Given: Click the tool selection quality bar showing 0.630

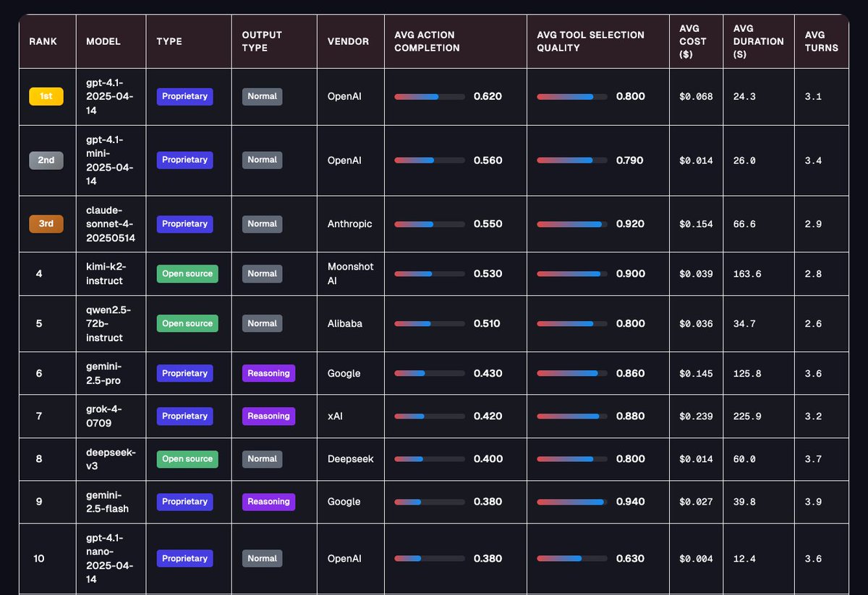Looking at the screenshot, I should (x=572, y=558).
